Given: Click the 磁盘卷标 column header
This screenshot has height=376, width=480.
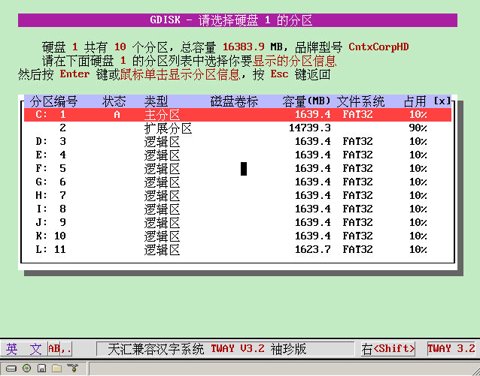Looking at the screenshot, I should [234, 101].
